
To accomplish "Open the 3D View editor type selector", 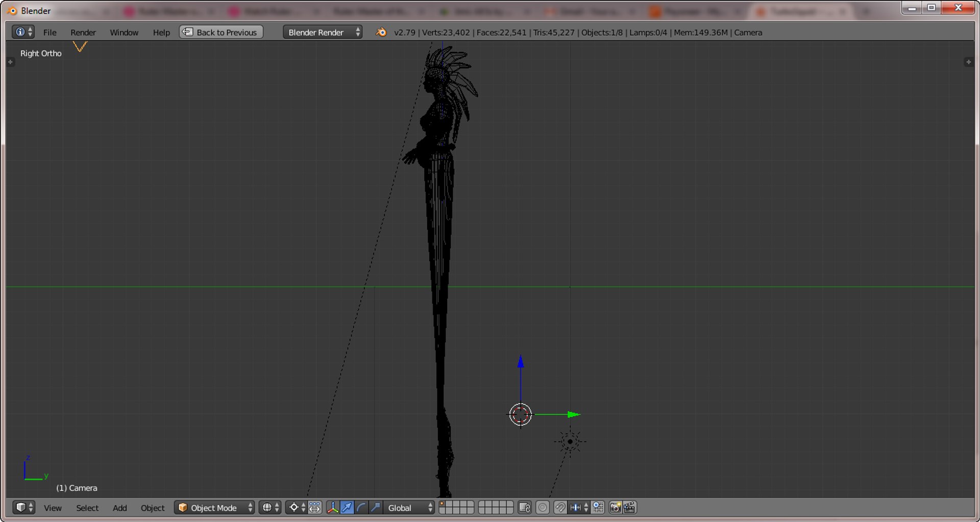I will point(23,507).
